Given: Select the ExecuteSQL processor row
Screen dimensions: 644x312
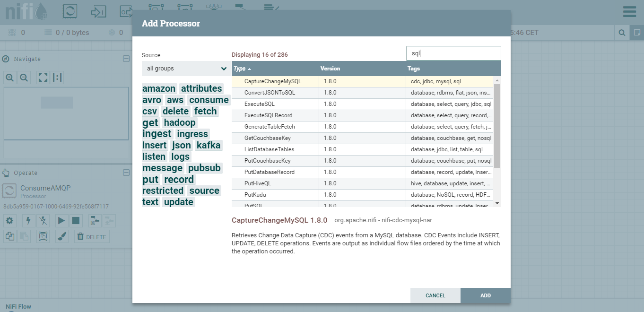Looking at the screenshot, I should pos(363,104).
